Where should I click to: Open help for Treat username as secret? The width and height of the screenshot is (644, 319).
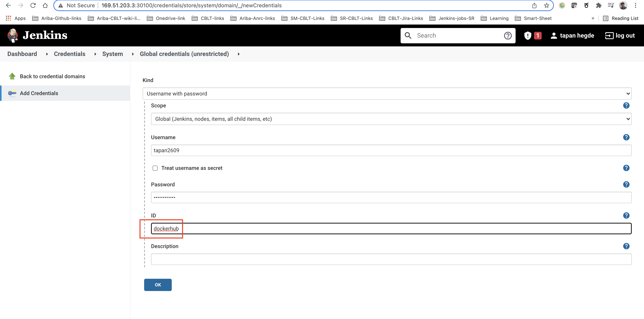click(626, 168)
